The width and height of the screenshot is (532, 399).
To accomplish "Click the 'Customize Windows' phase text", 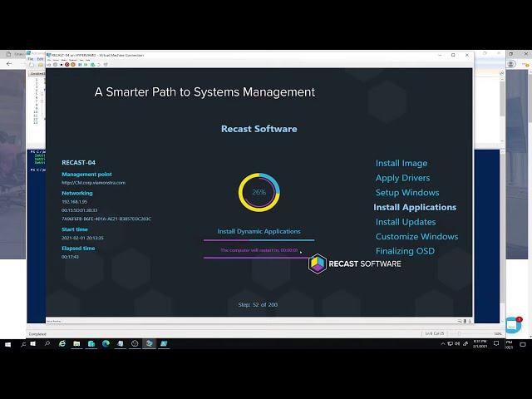I will click(416, 236).
